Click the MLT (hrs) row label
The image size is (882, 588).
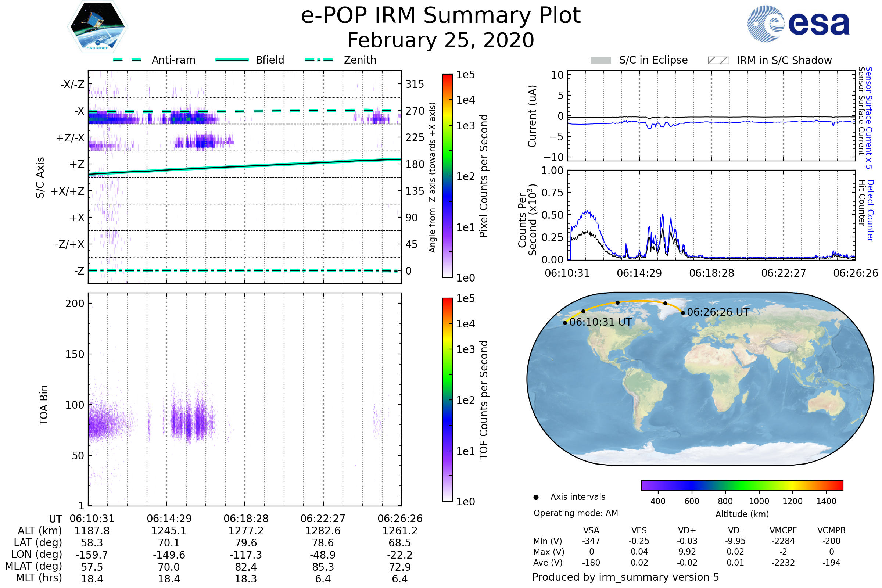click(x=39, y=578)
